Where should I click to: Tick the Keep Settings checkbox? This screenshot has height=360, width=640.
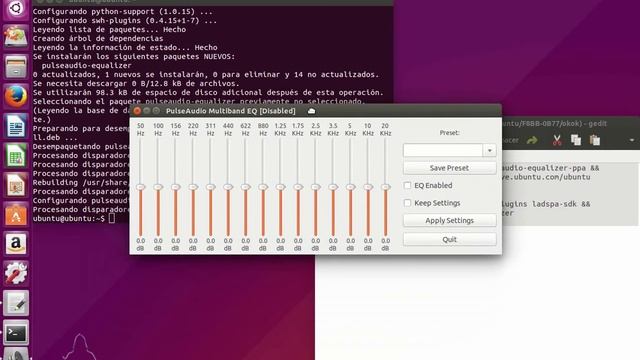pyautogui.click(x=407, y=203)
